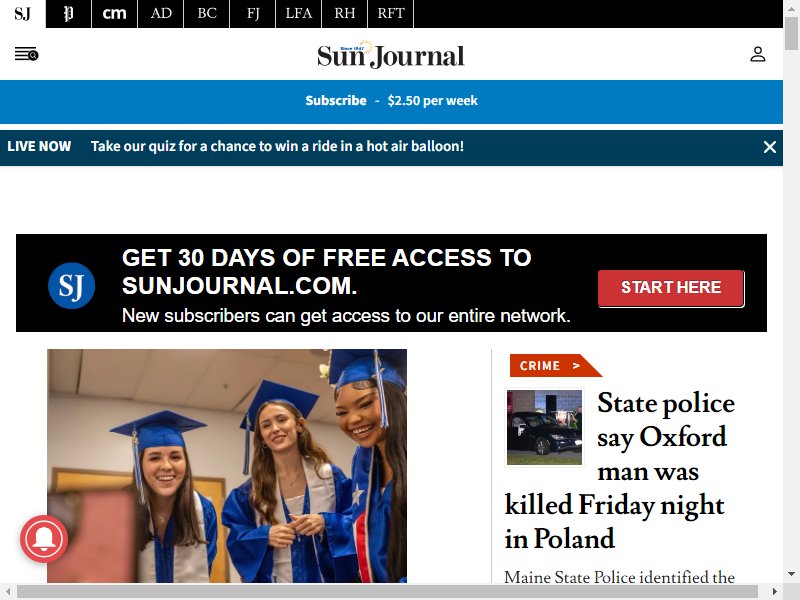Open the cm network site icon
Viewport: 800px width, 600px height.
114,14
